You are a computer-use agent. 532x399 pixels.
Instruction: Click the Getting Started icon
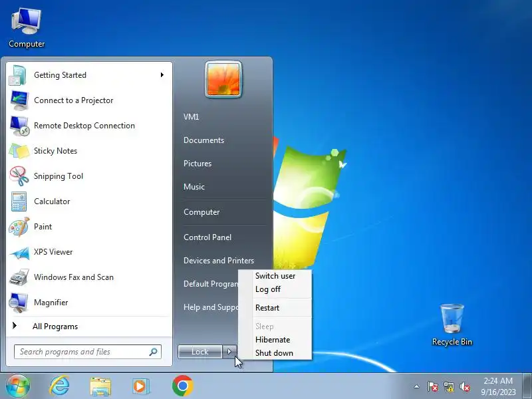[19, 75]
